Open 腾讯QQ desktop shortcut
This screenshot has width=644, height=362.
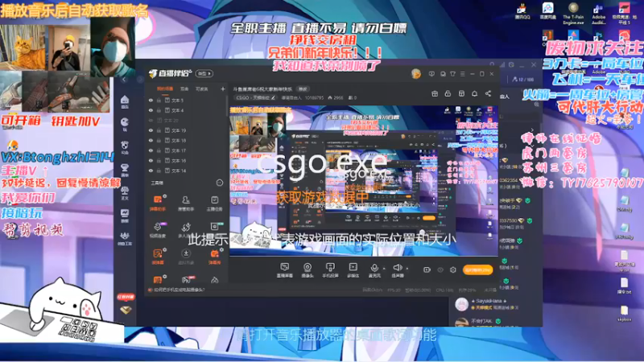(522, 11)
